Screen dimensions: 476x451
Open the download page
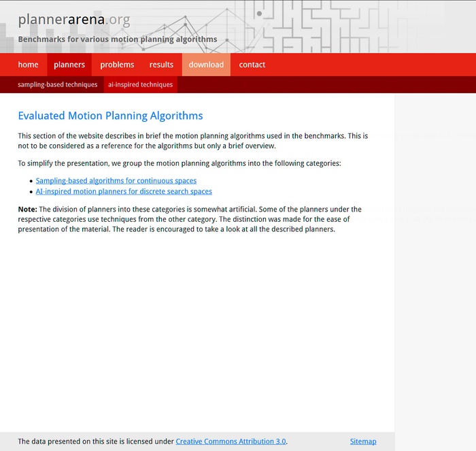(x=206, y=65)
